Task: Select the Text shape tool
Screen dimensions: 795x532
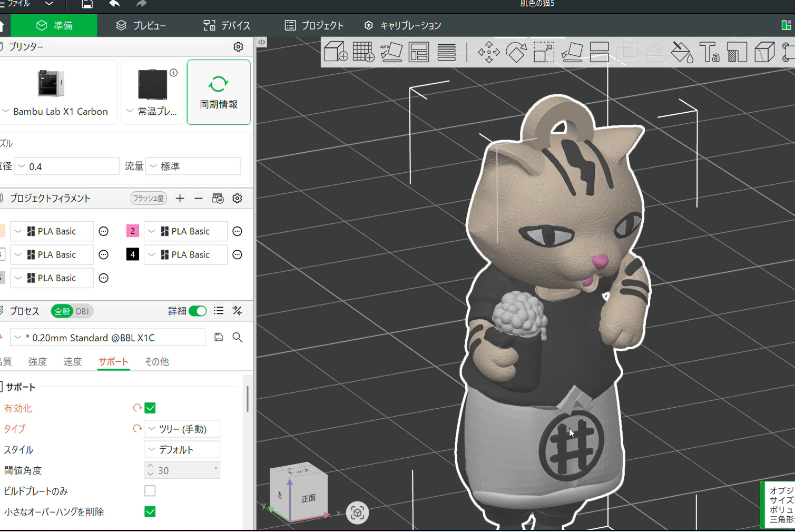Action: tap(710, 52)
